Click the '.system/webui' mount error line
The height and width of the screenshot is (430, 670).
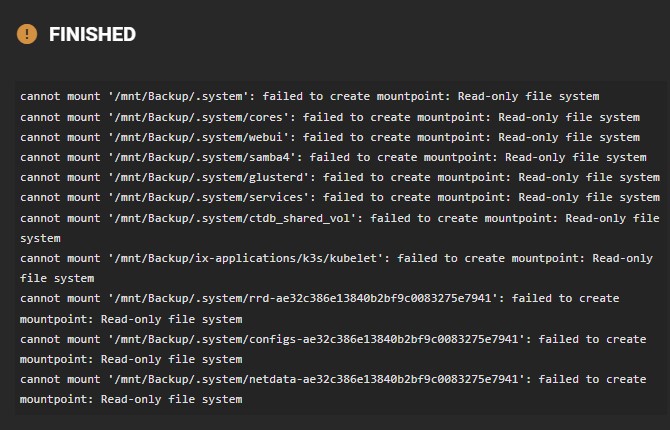tap(330, 137)
